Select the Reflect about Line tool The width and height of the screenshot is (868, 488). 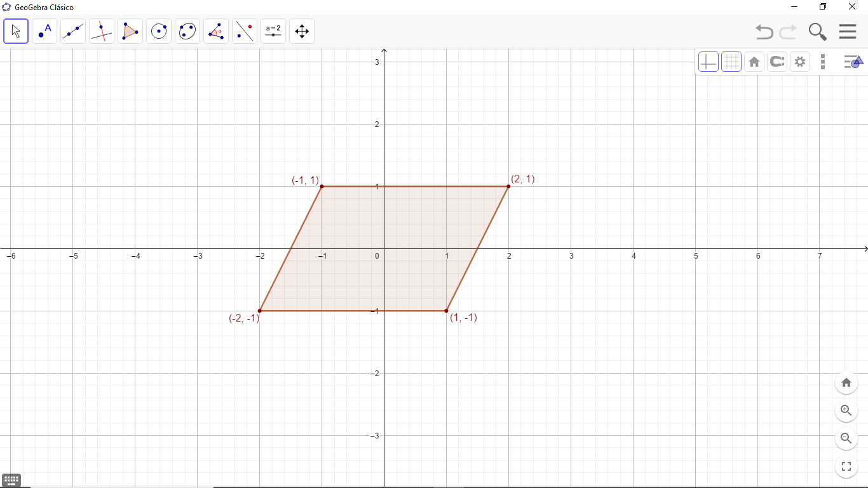245,31
